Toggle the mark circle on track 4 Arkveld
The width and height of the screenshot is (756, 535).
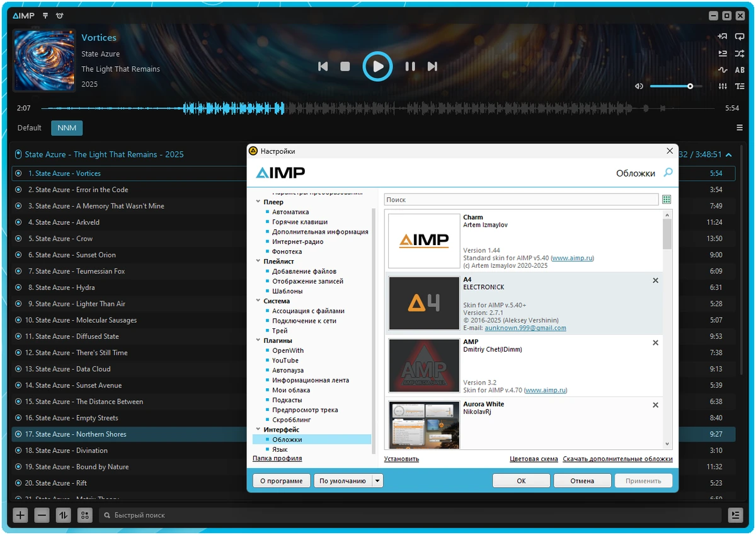tap(18, 222)
